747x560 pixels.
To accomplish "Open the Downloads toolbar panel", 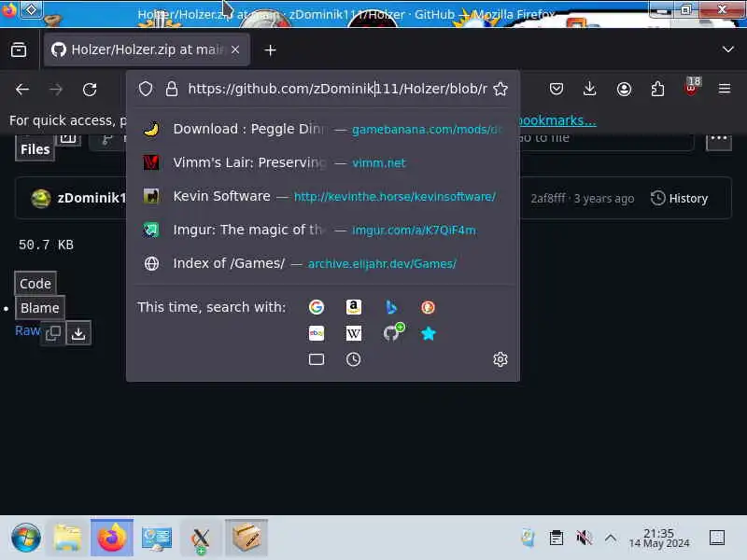I will pos(590,89).
